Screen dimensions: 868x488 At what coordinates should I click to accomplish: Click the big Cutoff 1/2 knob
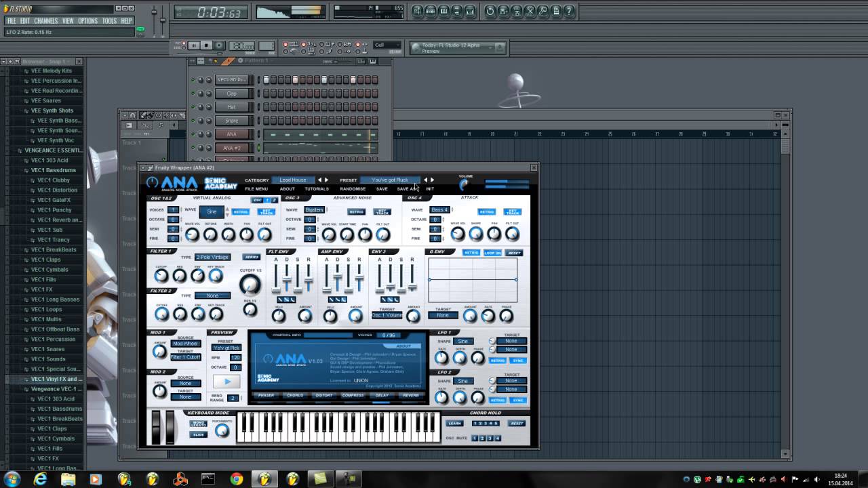click(x=250, y=285)
